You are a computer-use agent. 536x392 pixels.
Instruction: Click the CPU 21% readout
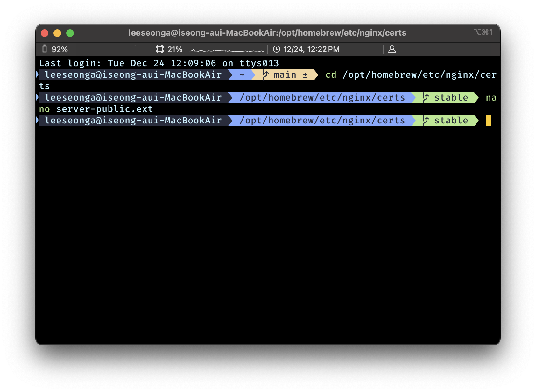175,49
